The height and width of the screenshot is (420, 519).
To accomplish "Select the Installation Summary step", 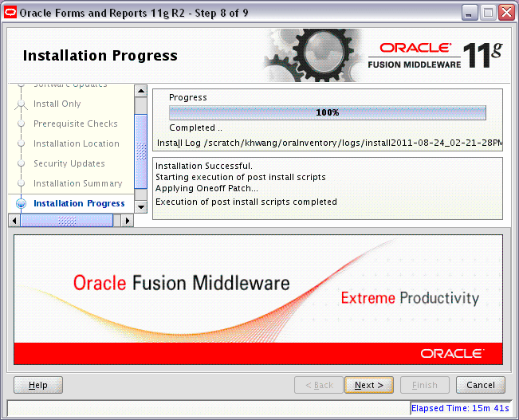I will click(78, 183).
